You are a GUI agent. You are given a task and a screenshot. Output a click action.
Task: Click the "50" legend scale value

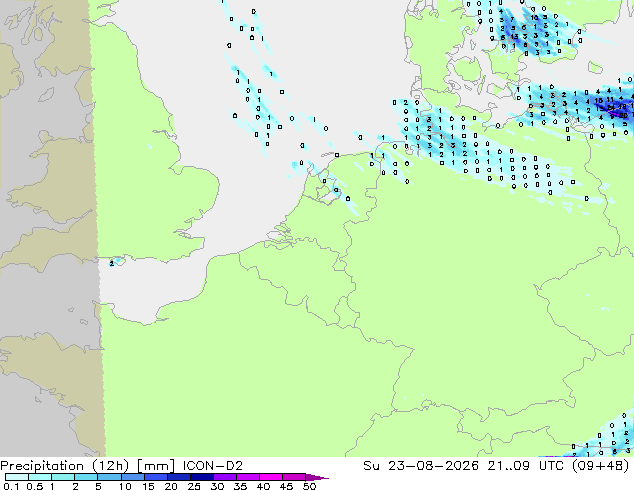tap(309, 486)
